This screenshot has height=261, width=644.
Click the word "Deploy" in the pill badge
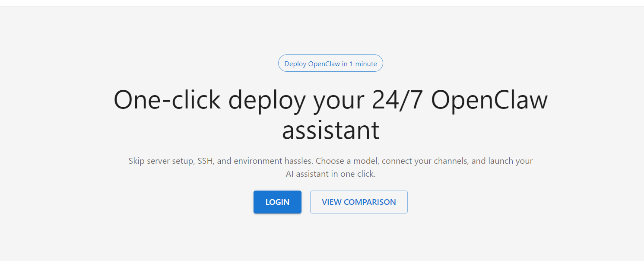coord(295,64)
